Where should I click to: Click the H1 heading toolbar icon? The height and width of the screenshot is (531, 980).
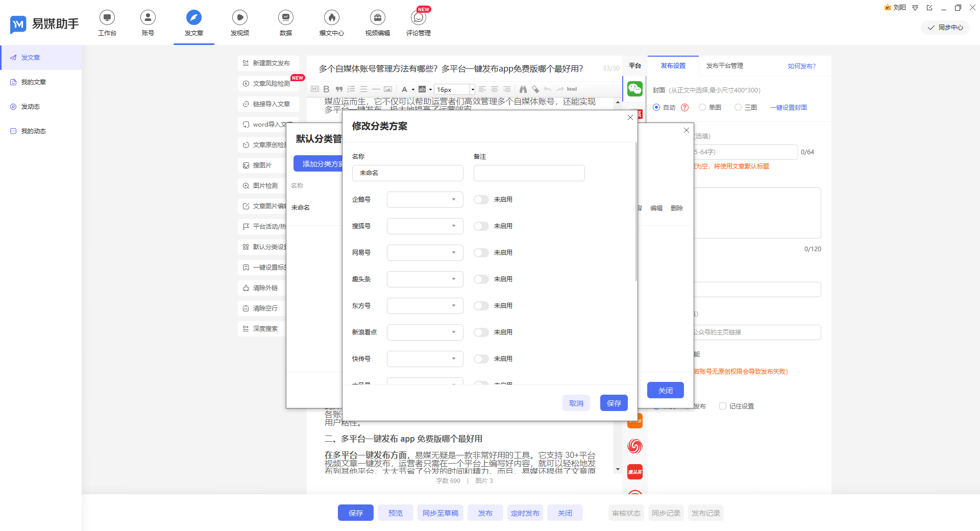(315, 89)
